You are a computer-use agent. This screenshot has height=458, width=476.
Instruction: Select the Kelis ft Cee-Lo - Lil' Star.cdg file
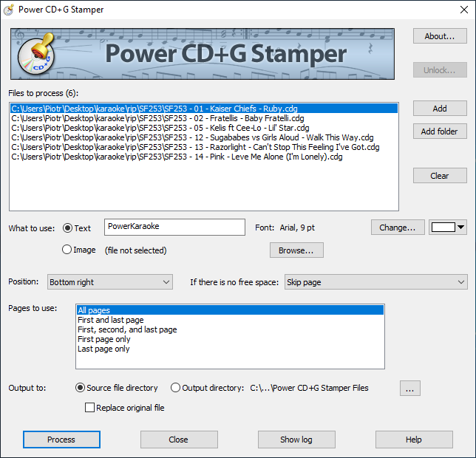pos(204,128)
